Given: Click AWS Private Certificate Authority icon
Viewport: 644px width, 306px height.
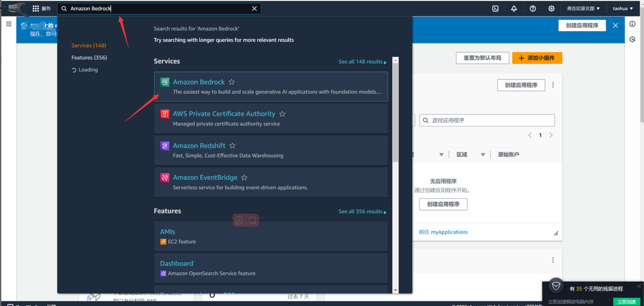Looking at the screenshot, I should coord(165,114).
